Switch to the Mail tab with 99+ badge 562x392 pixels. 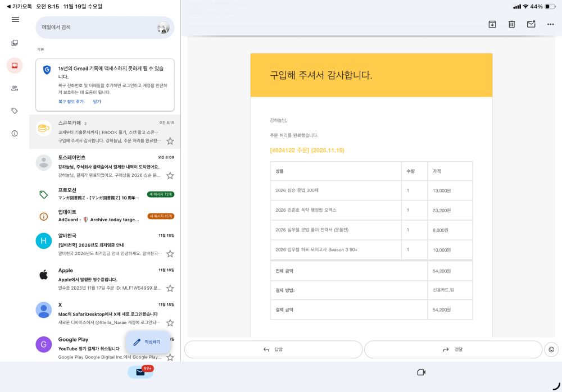click(x=140, y=372)
